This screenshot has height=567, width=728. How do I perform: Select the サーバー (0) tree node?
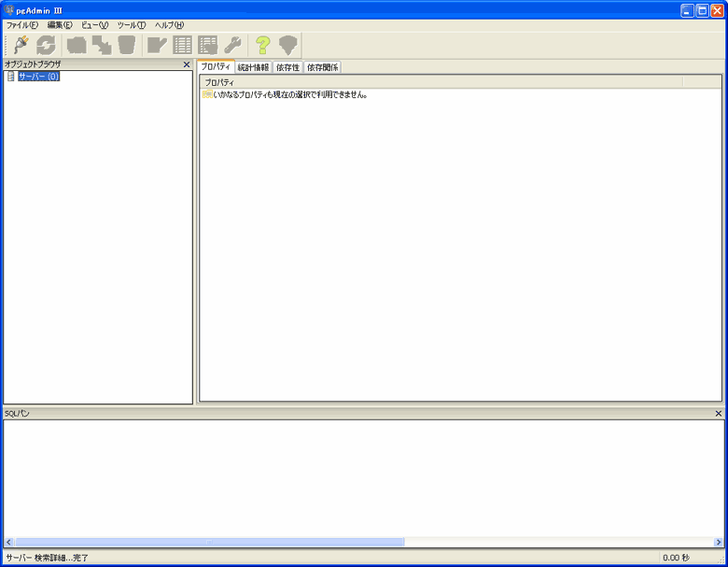[38, 77]
